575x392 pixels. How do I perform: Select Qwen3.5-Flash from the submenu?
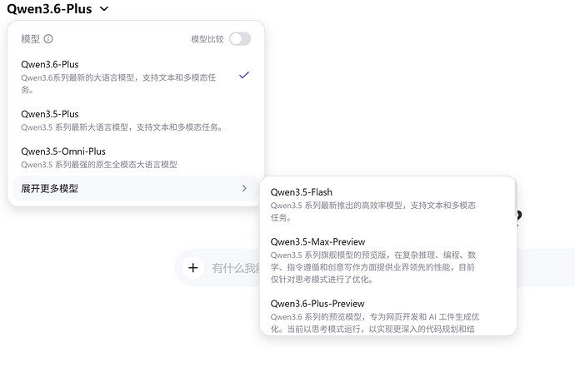[302, 192]
